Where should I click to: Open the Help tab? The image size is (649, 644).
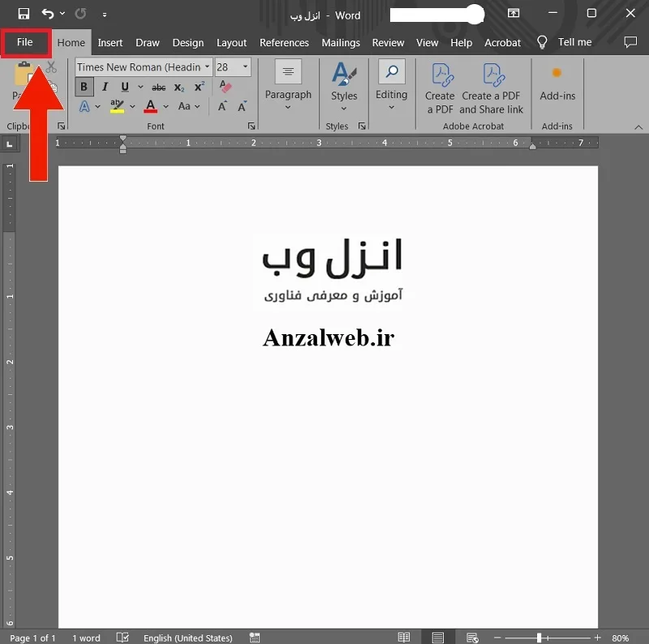[x=461, y=43]
